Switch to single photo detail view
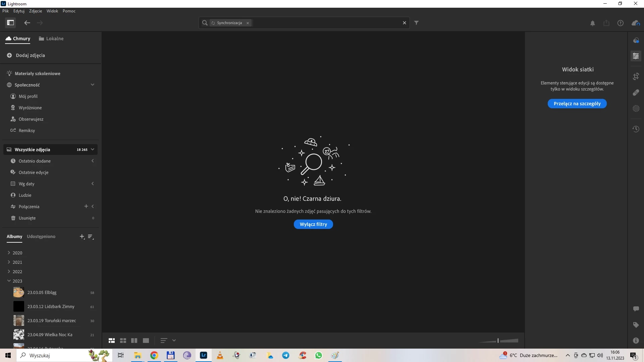 point(146,341)
